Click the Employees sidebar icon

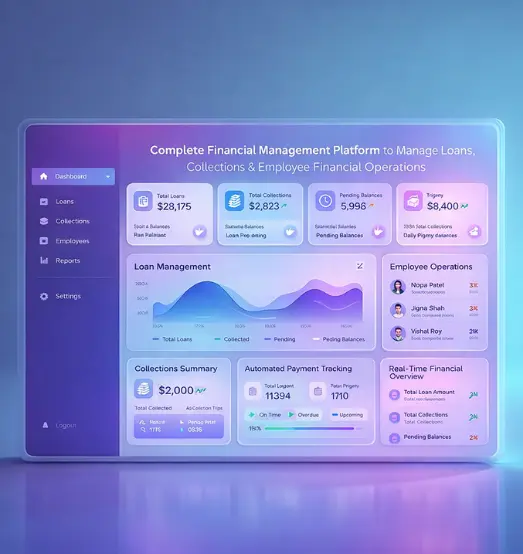click(44, 241)
